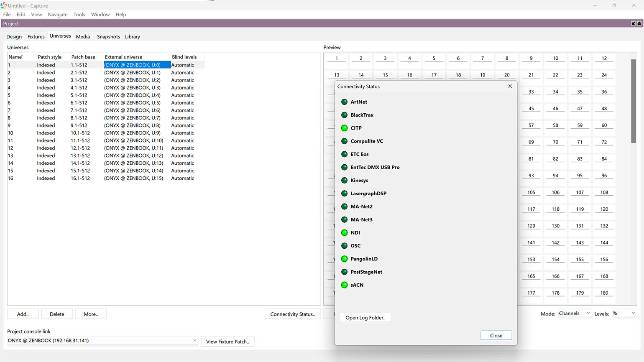Click the green CITP status indicator
This screenshot has width=644, height=362.
pos(344,128)
